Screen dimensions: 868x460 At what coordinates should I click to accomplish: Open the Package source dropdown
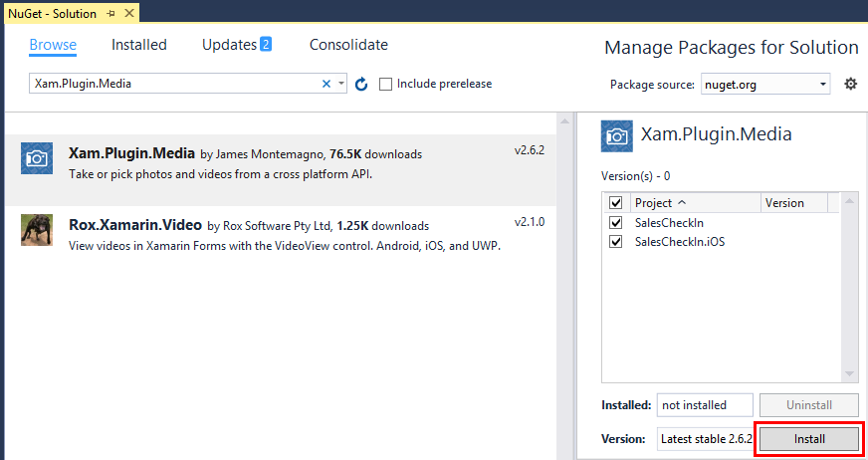tap(765, 85)
